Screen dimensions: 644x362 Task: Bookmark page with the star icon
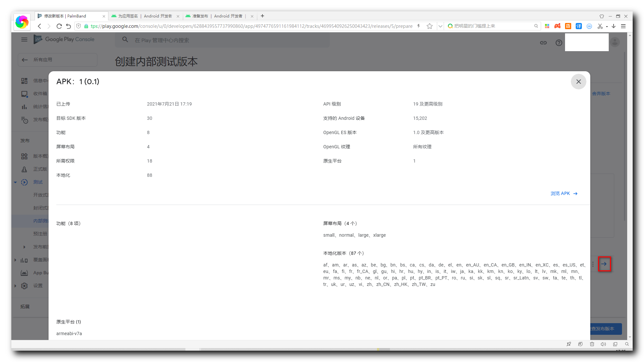pyautogui.click(x=429, y=26)
